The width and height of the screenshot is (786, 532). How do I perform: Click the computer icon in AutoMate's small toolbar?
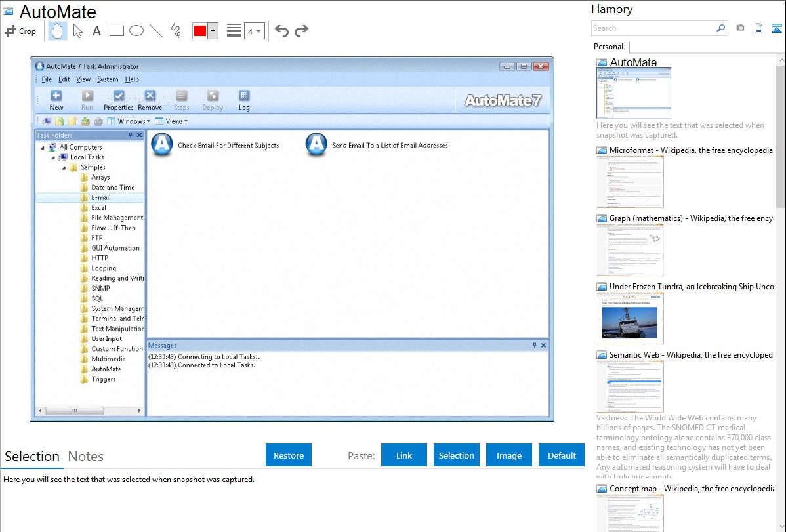47,121
